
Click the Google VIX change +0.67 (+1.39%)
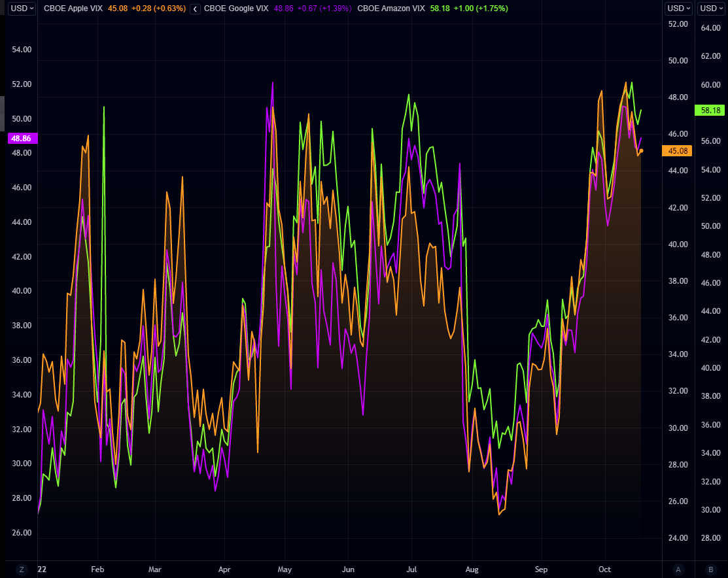pos(324,8)
